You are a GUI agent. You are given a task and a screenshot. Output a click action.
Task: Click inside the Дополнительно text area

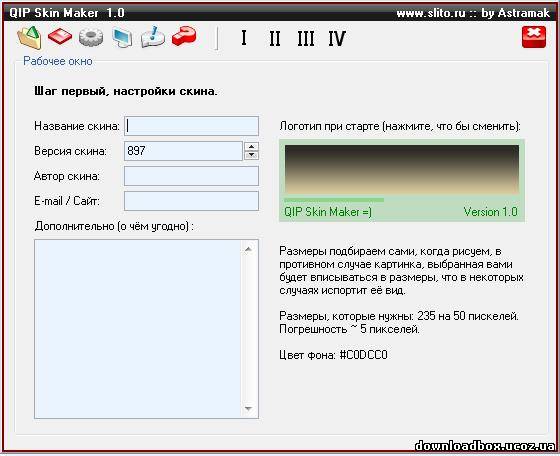[138, 329]
